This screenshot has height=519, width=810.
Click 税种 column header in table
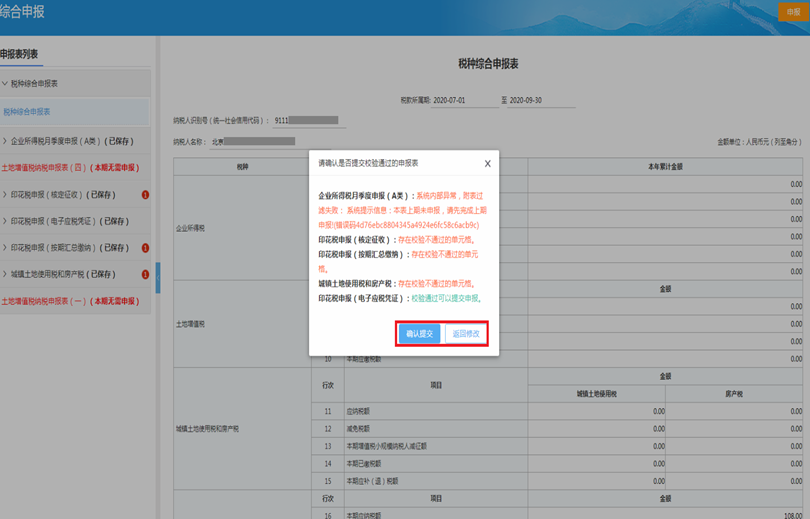(242, 167)
